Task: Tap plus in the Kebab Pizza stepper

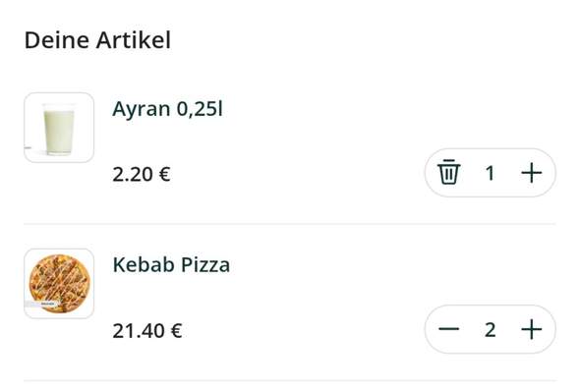Action: click(x=532, y=329)
